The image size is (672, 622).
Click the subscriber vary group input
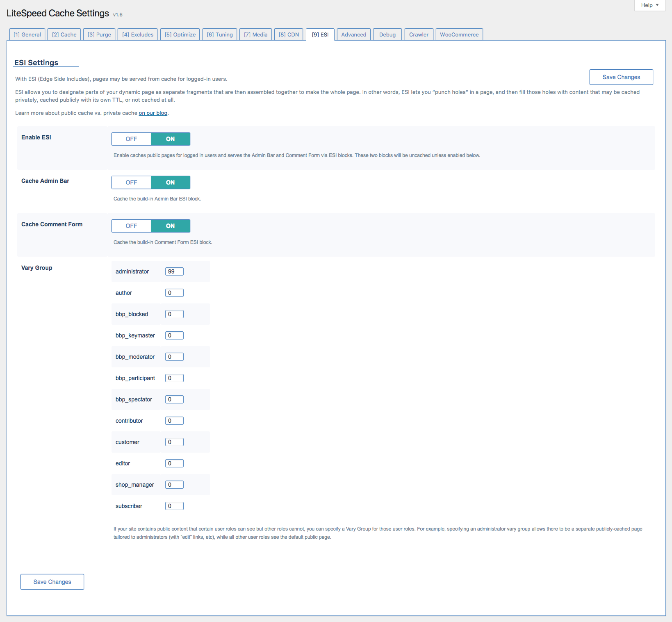tap(174, 506)
